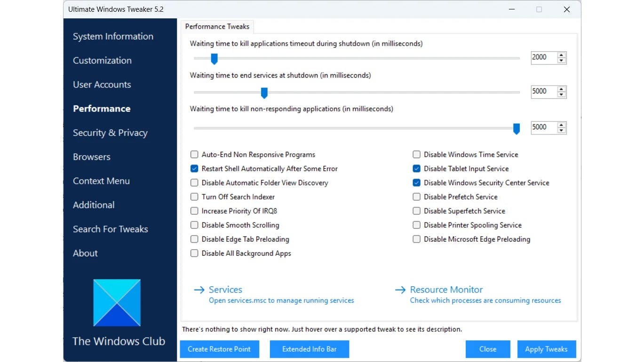This screenshot has height=362, width=644.
Task: Click the Resource Monitor arrow icon
Action: [x=400, y=290]
